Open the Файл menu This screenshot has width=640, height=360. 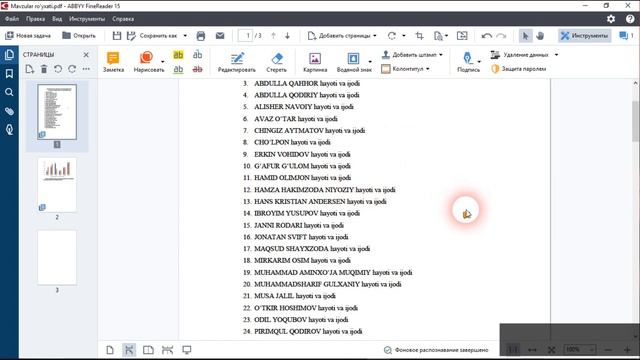tap(12, 19)
